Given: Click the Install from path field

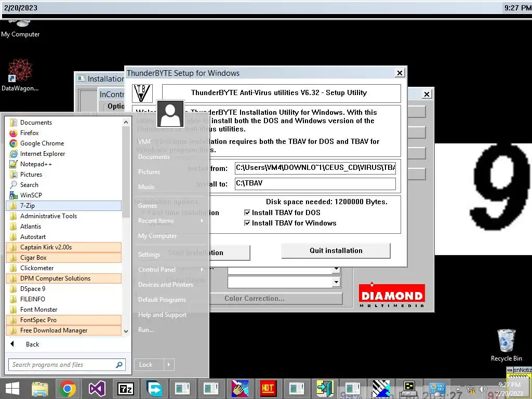Looking at the screenshot, I should (315, 168).
